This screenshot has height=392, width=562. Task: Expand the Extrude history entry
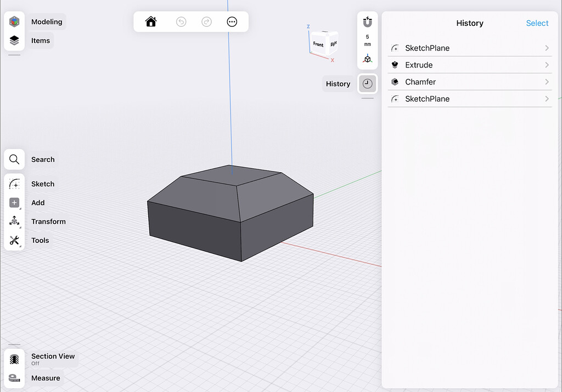click(x=547, y=65)
